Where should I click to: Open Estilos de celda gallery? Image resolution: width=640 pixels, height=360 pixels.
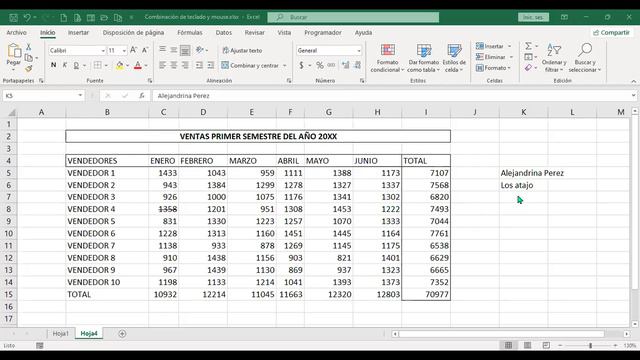pos(454,58)
